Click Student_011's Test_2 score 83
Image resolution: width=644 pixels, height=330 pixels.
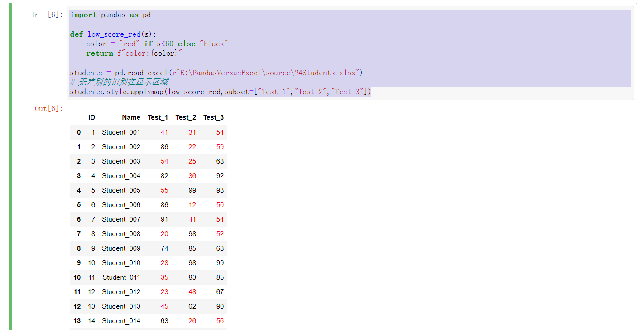[x=192, y=277]
